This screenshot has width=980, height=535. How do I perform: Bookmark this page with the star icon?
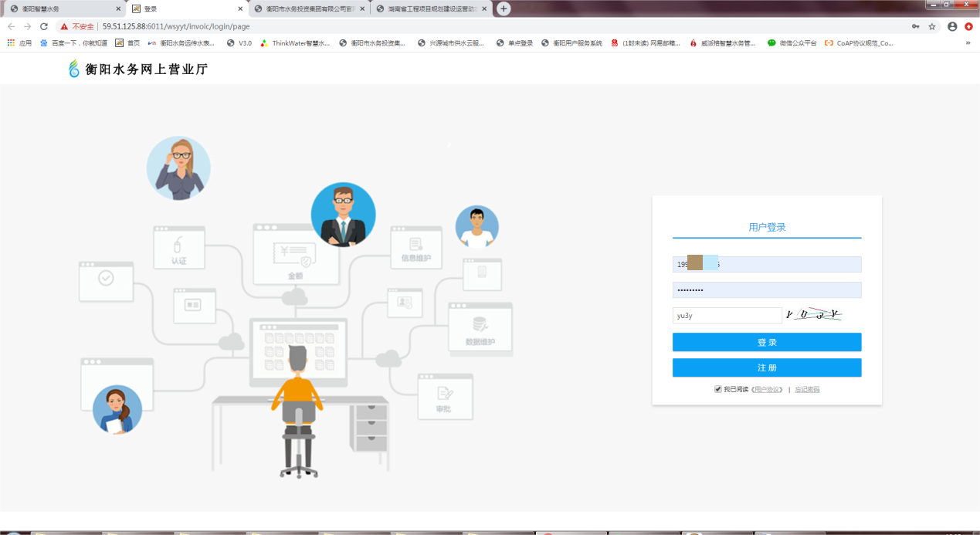932,26
